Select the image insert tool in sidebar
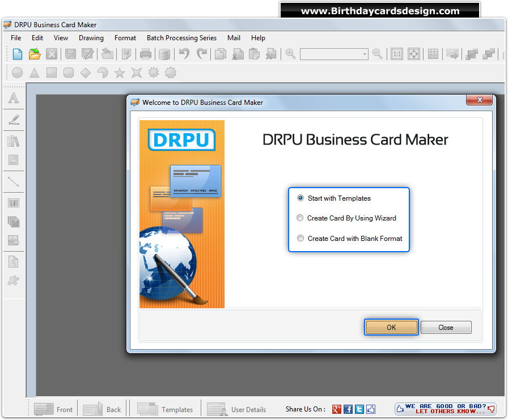508x420 pixels. point(14,160)
